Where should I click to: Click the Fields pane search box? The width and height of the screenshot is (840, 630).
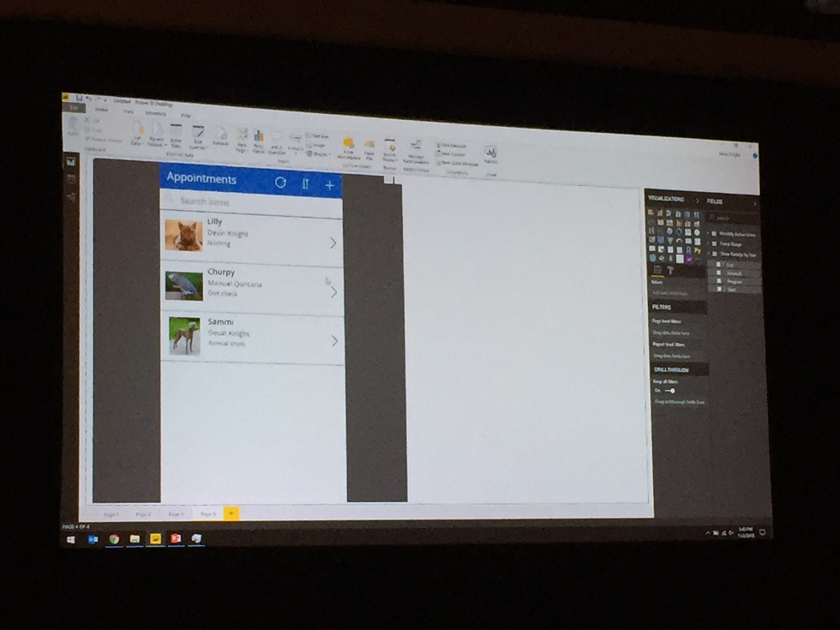(732, 218)
